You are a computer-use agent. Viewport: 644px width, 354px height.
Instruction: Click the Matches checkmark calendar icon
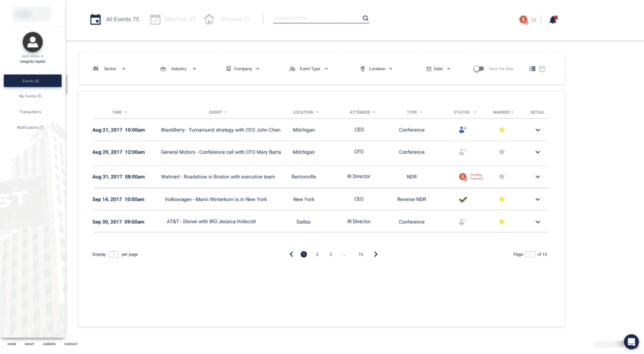click(155, 19)
